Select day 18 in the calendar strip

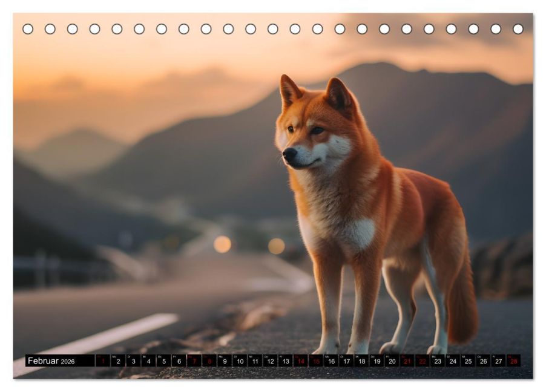[x=361, y=361]
